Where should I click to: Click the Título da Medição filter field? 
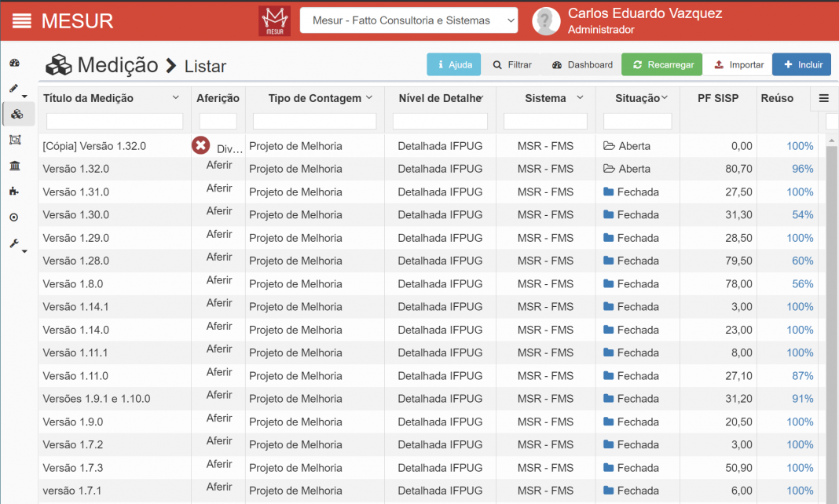pos(115,122)
